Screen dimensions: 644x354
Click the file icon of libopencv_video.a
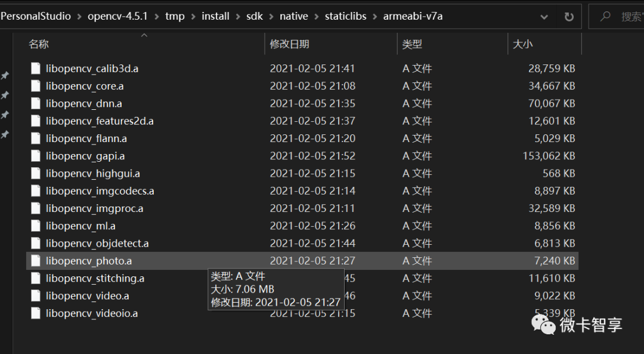click(36, 295)
